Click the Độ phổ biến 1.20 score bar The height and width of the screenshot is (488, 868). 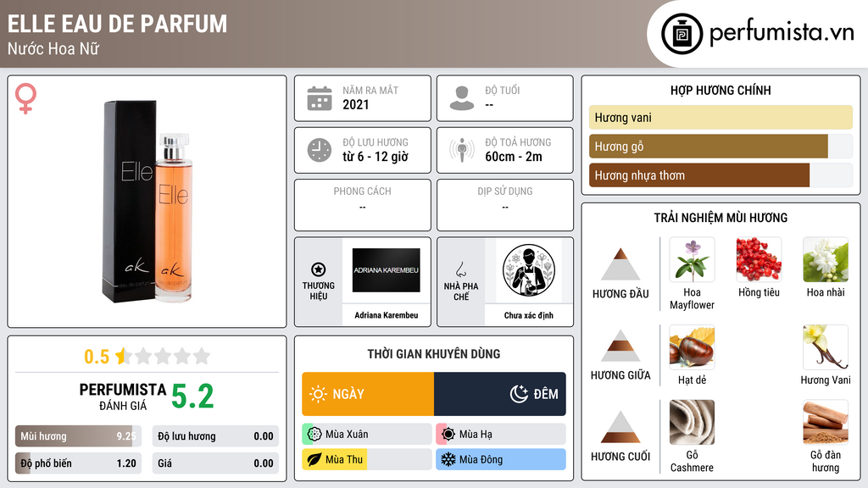click(78, 463)
